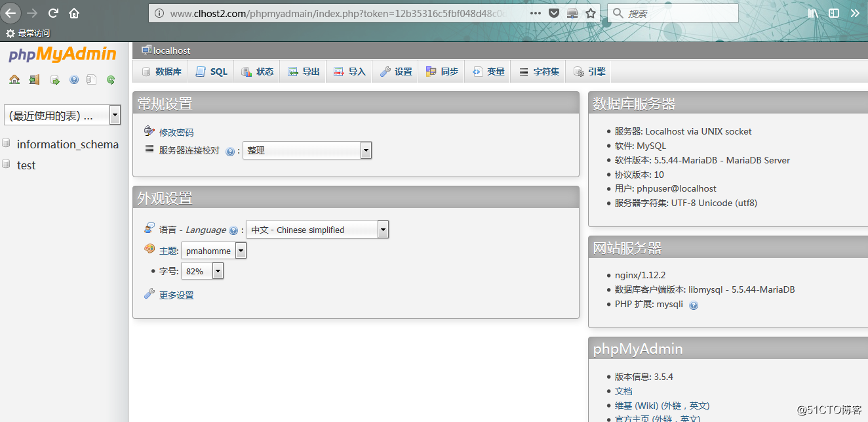The width and height of the screenshot is (868, 422).
Task: Select the test database
Action: [26, 165]
